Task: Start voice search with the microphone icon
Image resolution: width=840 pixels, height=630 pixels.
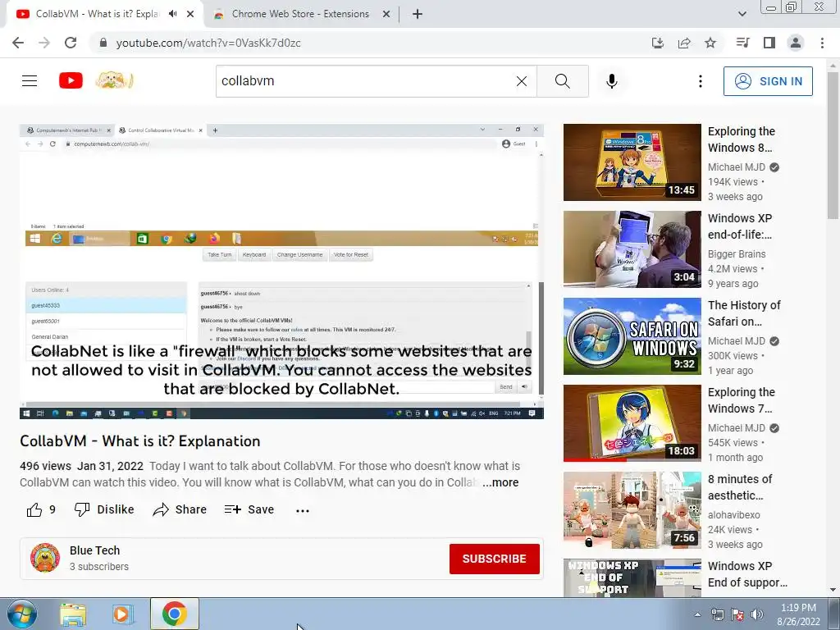Action: point(612,81)
